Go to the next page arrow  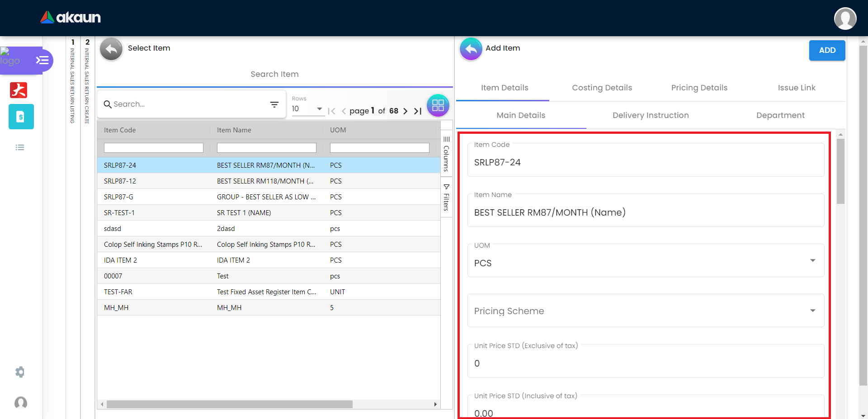tap(405, 111)
